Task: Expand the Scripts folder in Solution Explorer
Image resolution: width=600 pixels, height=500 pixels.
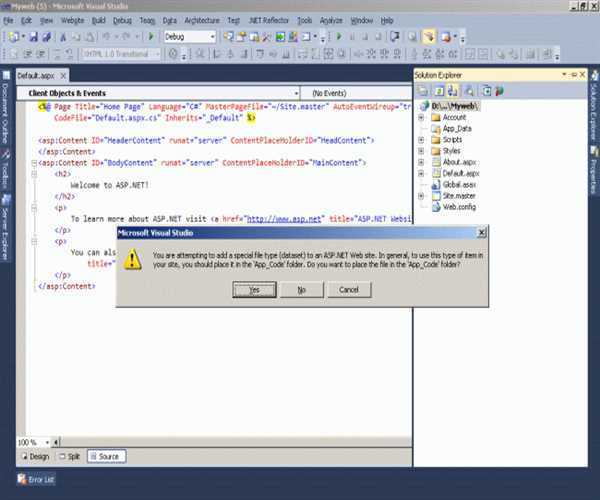Action: coord(421,140)
